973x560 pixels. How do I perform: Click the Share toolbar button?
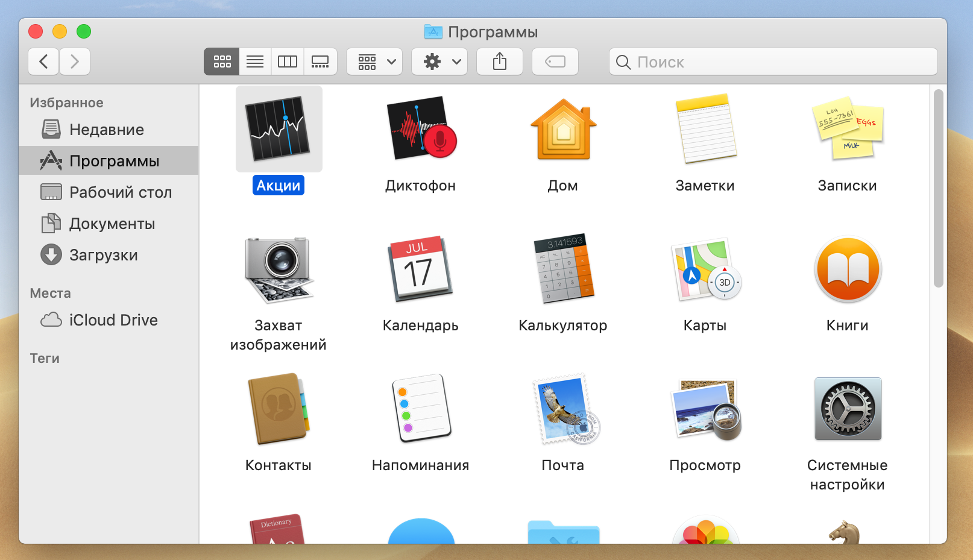[500, 61]
